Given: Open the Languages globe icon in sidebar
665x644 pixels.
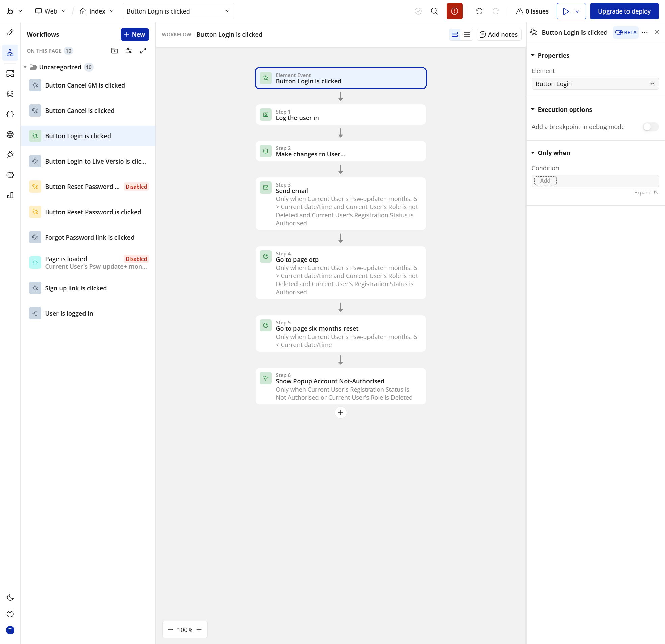Looking at the screenshot, I should [10, 134].
